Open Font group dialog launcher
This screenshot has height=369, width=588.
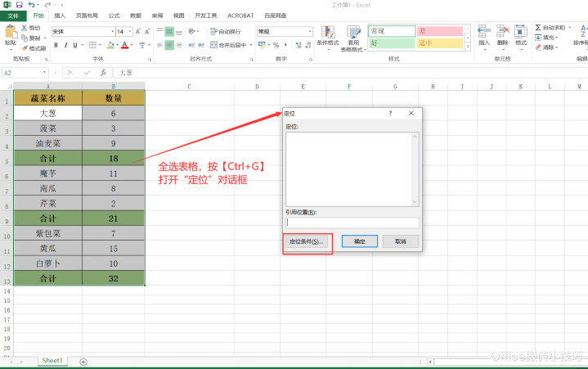[x=150, y=59]
